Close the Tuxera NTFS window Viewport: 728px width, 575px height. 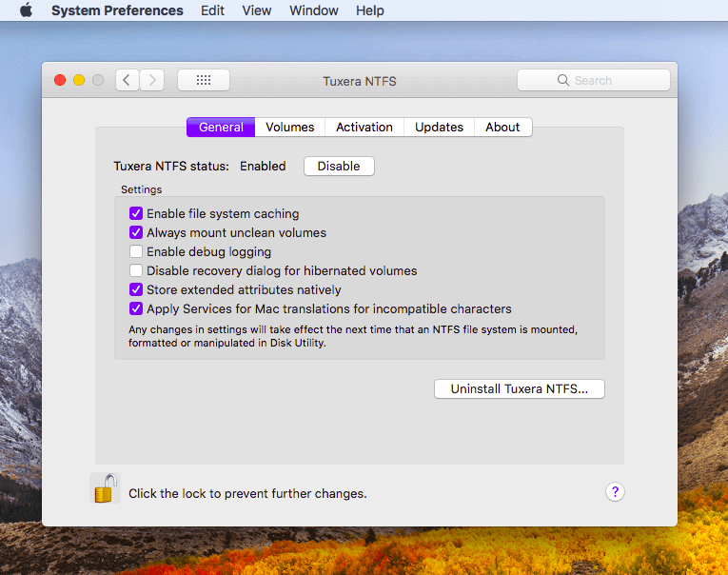[x=60, y=81]
